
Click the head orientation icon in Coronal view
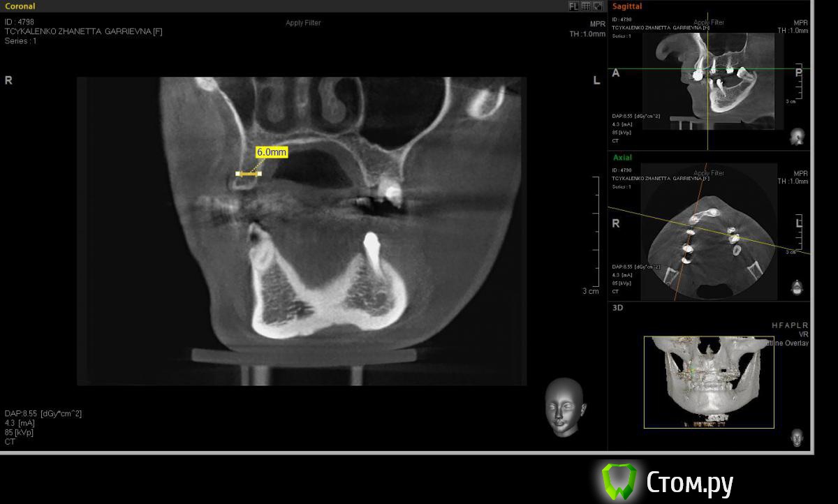[564, 407]
